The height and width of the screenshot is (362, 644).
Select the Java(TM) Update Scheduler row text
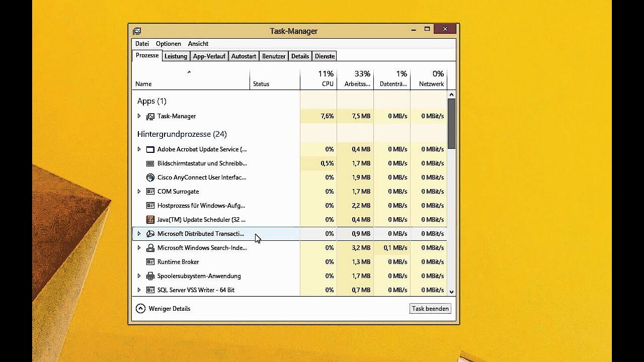[202, 220]
